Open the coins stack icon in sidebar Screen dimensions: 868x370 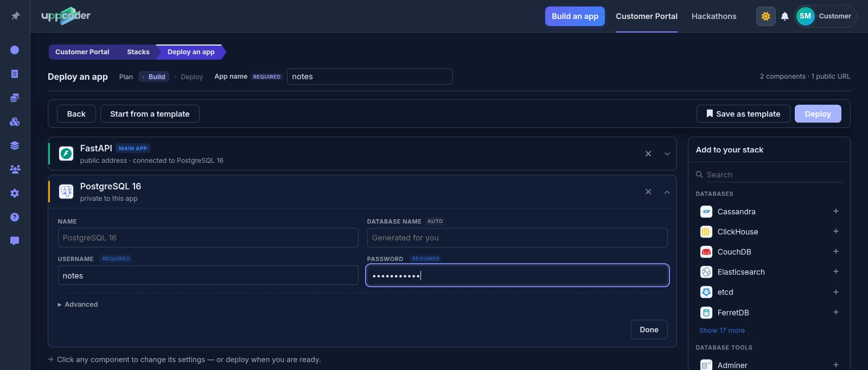15,98
